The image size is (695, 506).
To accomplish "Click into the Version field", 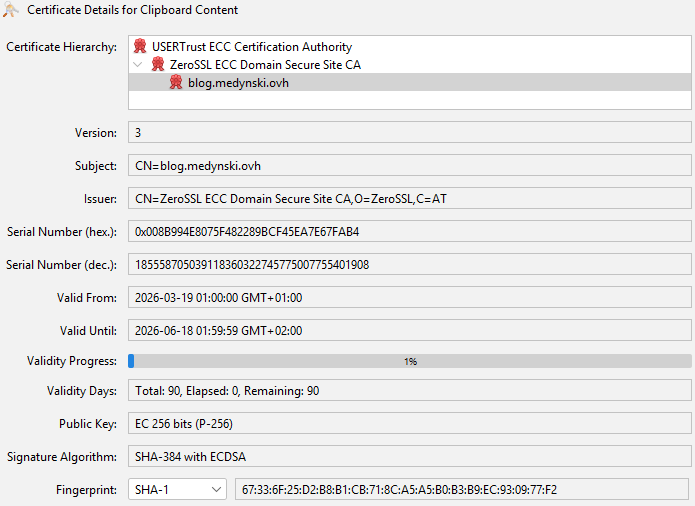I will click(409, 133).
